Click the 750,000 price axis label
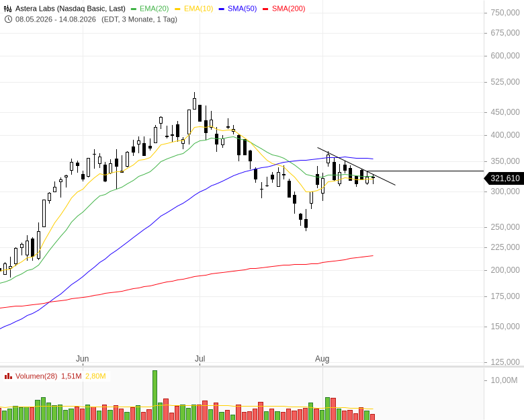 (x=505, y=13)
